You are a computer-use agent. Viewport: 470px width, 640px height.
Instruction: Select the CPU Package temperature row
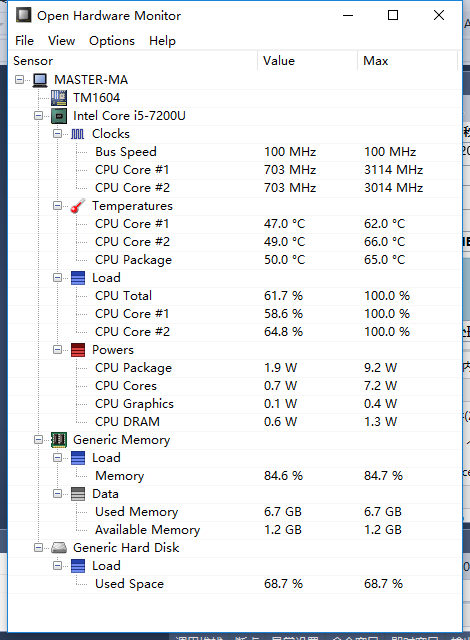[x=235, y=260]
